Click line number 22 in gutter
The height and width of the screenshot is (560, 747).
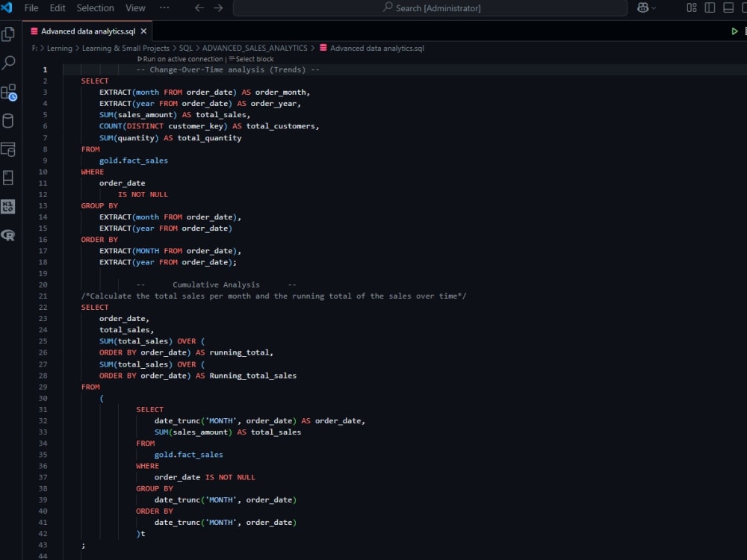43,307
